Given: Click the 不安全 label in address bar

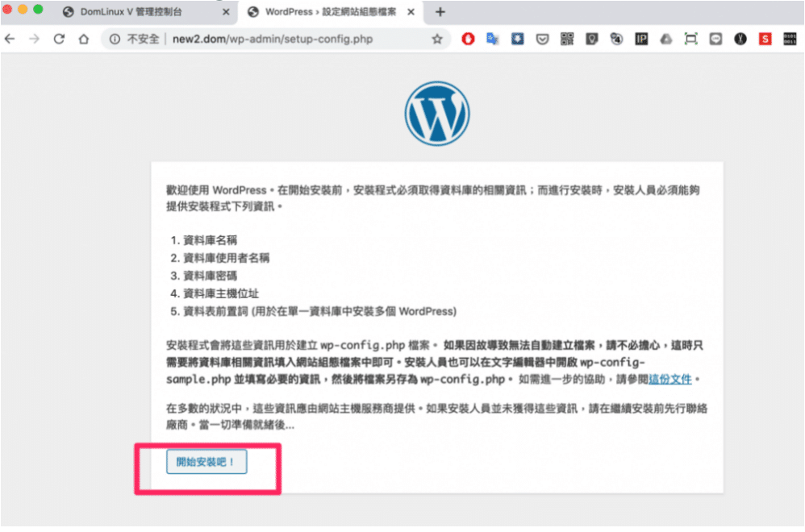Looking at the screenshot, I should point(144,39).
